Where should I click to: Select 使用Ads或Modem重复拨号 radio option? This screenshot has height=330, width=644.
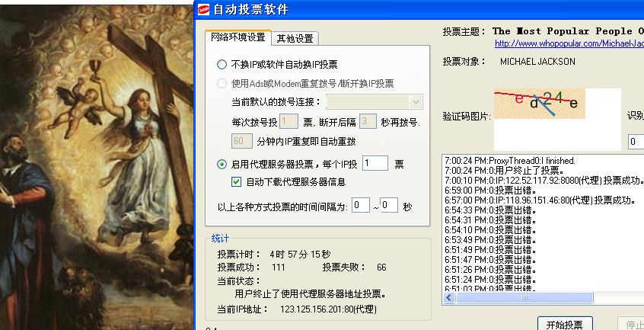pyautogui.click(x=222, y=83)
